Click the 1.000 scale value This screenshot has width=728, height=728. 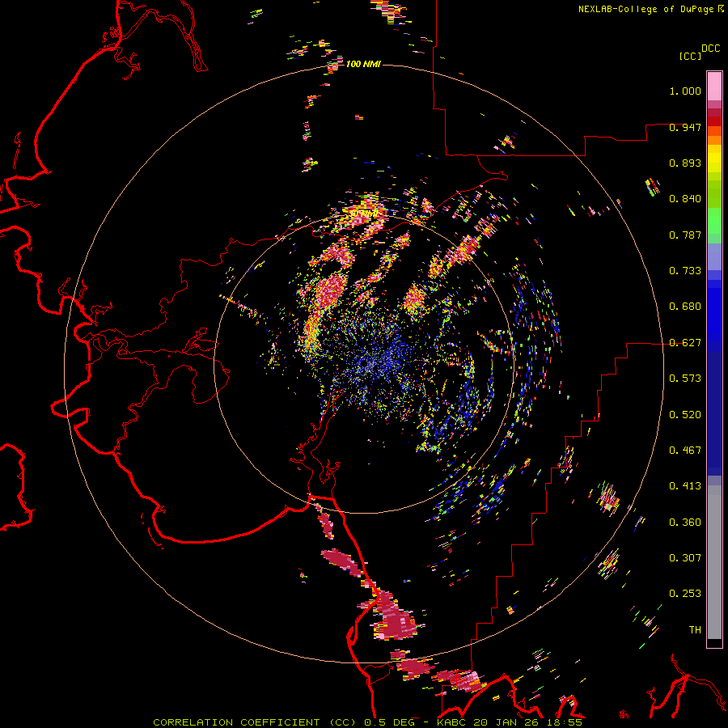(685, 91)
